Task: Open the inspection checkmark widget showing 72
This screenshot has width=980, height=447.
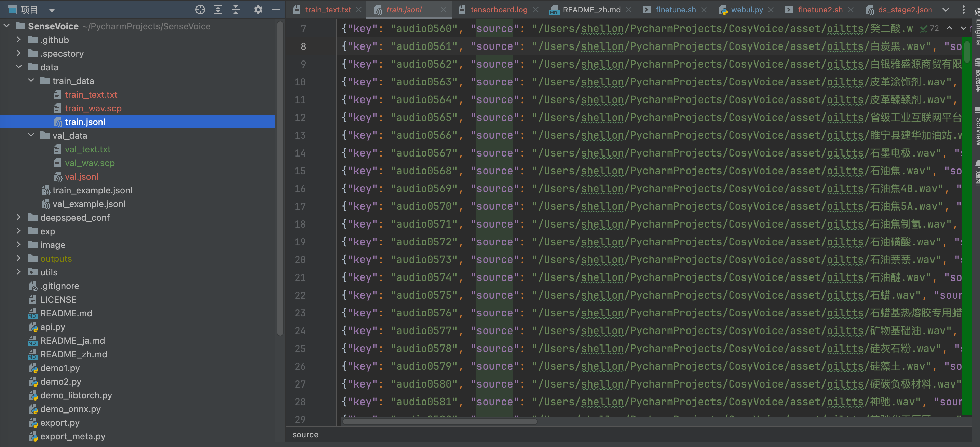Action: point(929,28)
